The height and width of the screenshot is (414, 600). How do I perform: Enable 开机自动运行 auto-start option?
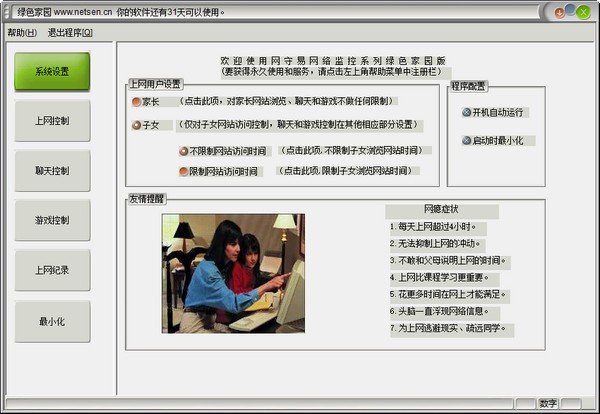[467, 112]
